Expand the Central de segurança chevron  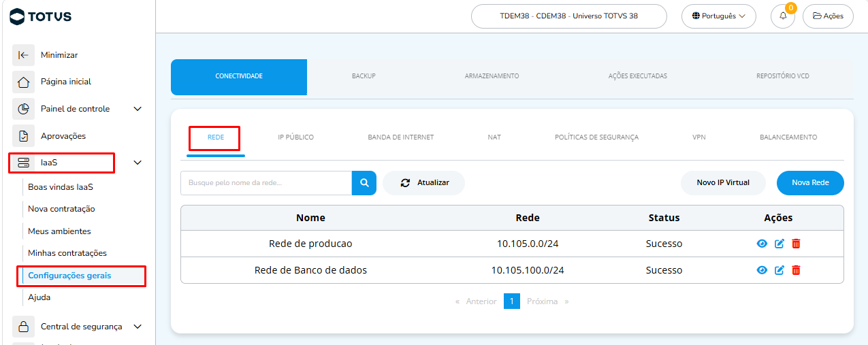138,327
